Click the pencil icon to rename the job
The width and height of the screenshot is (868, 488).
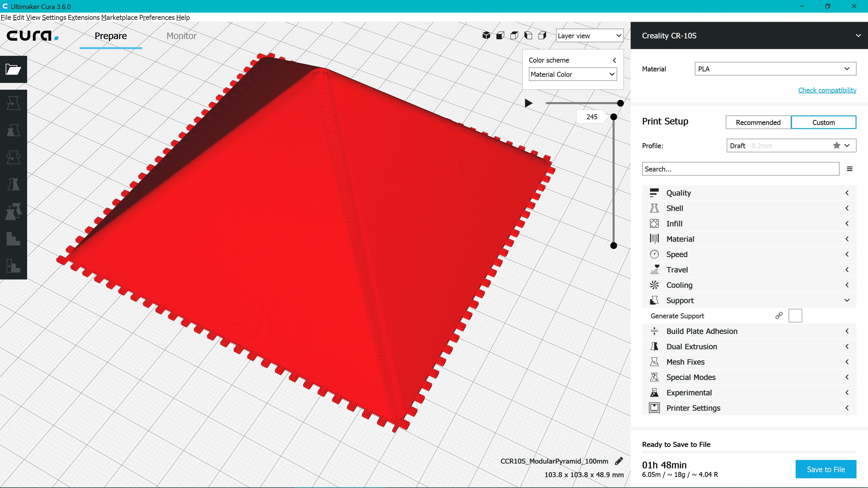point(619,461)
